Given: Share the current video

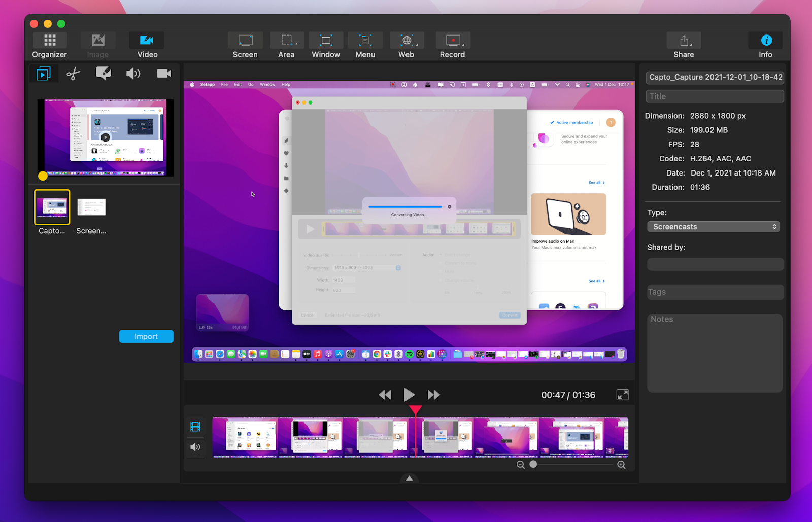Looking at the screenshot, I should pos(683,44).
